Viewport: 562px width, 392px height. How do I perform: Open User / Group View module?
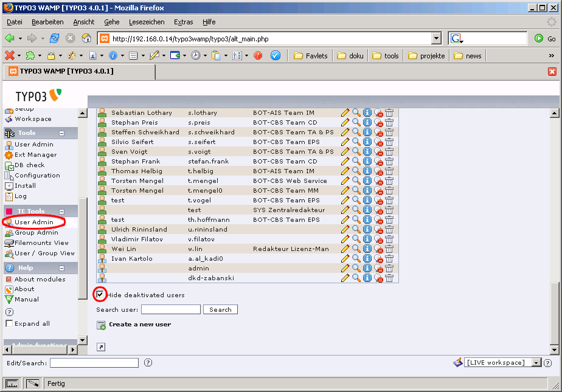[40, 253]
